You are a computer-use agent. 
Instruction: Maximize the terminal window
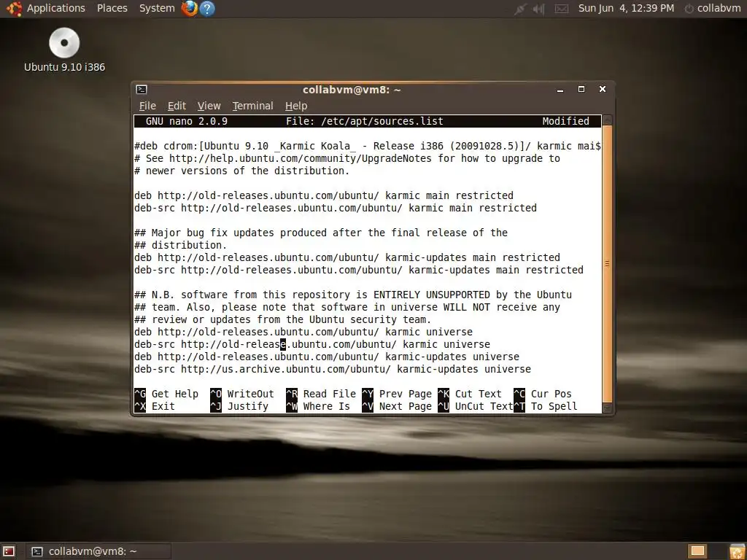581,90
